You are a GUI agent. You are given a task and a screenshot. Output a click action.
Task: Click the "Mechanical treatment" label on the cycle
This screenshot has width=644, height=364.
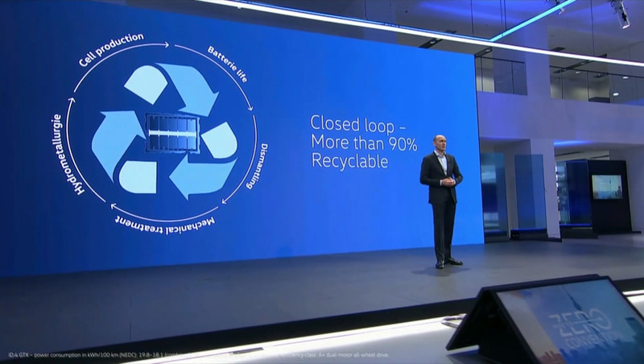point(165,225)
